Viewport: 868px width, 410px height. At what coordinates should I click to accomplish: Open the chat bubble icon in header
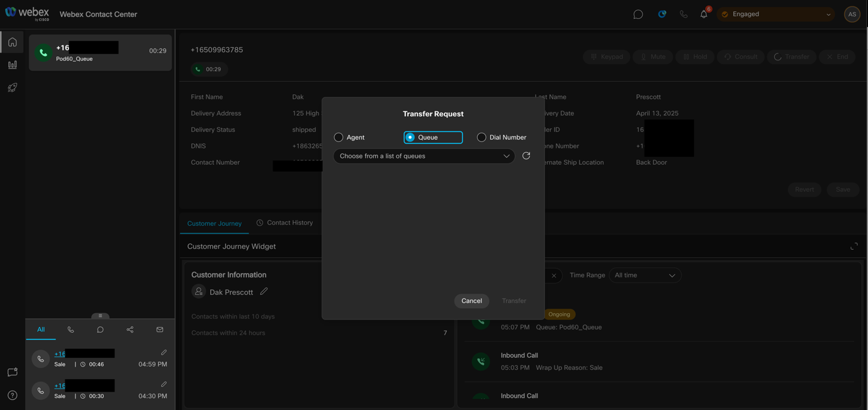click(638, 14)
